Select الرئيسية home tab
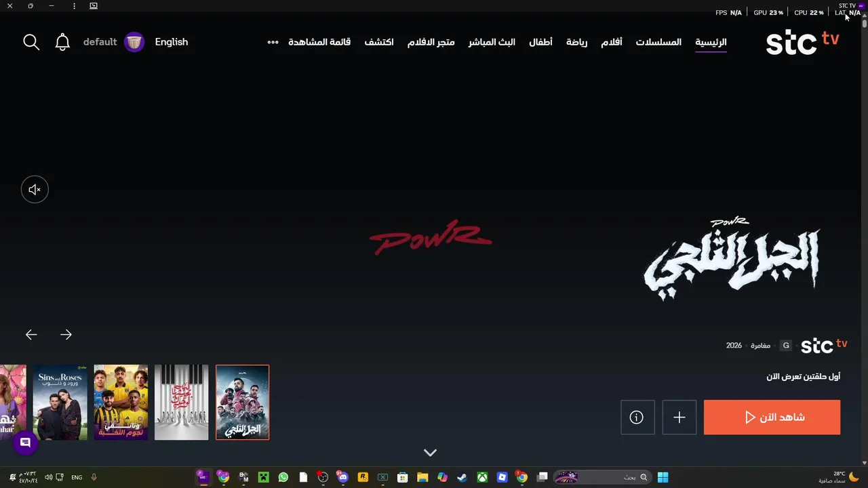Image resolution: width=868 pixels, height=488 pixels. click(x=711, y=42)
